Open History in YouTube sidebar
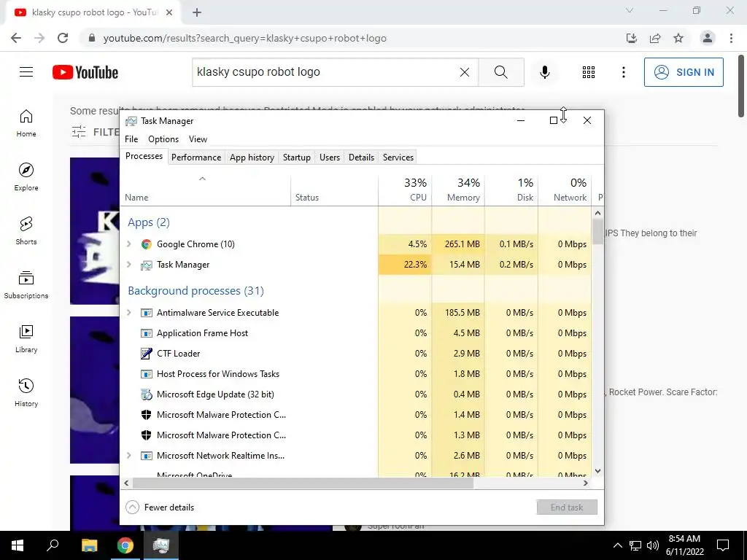Viewport: 747px width, 560px height. coord(26,392)
